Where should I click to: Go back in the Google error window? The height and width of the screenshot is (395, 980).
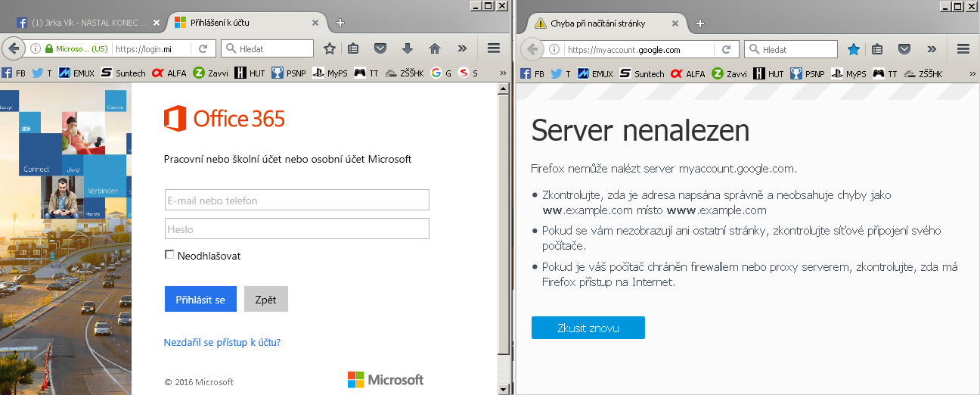pyautogui.click(x=533, y=48)
